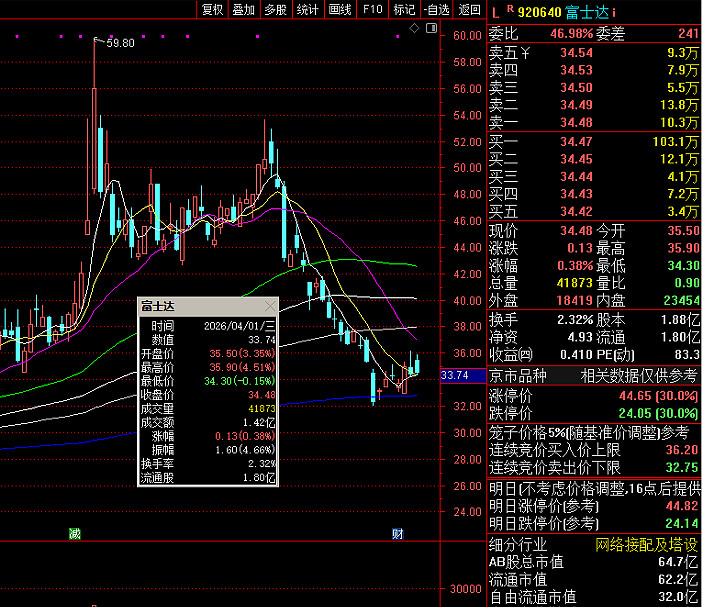Click the R icon by stock code

510,9
